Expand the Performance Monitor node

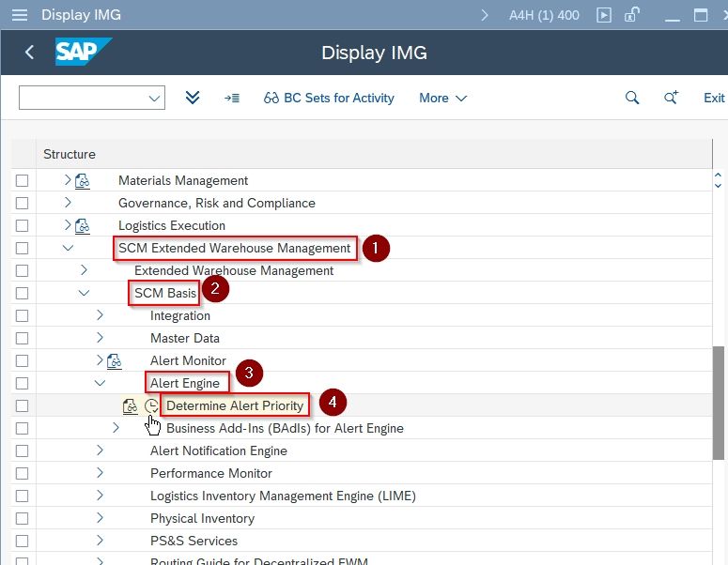100,473
